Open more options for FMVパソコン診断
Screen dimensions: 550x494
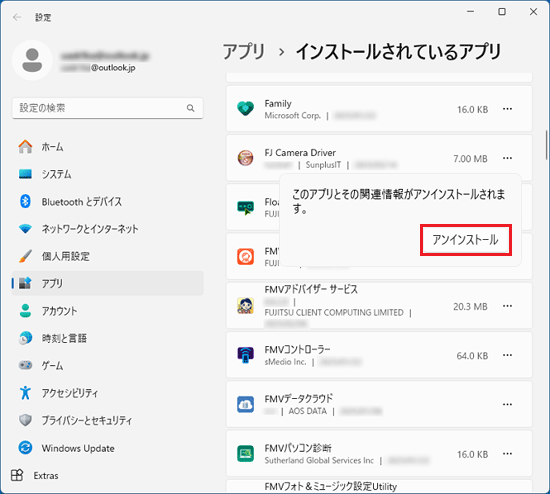pyautogui.click(x=507, y=454)
